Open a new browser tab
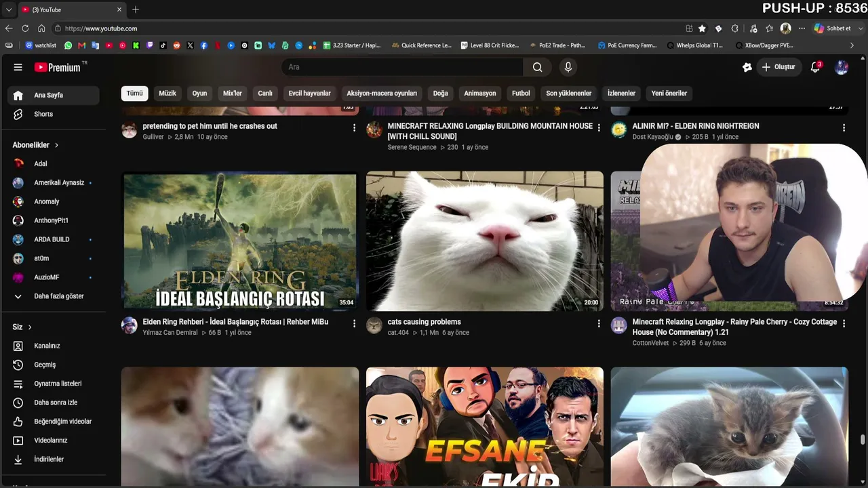The image size is (868, 488). click(136, 9)
